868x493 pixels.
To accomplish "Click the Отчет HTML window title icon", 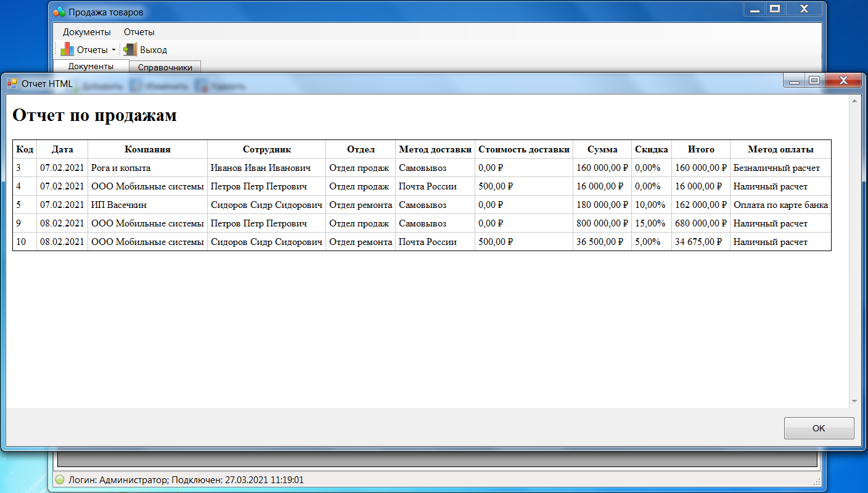I will 12,83.
